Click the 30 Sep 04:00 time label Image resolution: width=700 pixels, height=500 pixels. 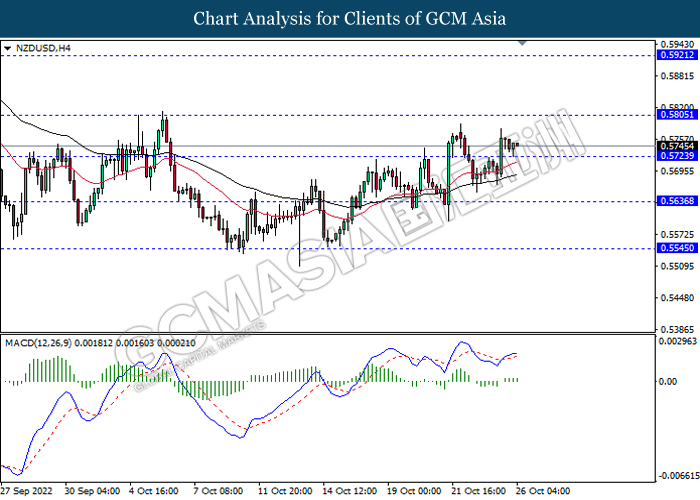[92, 491]
